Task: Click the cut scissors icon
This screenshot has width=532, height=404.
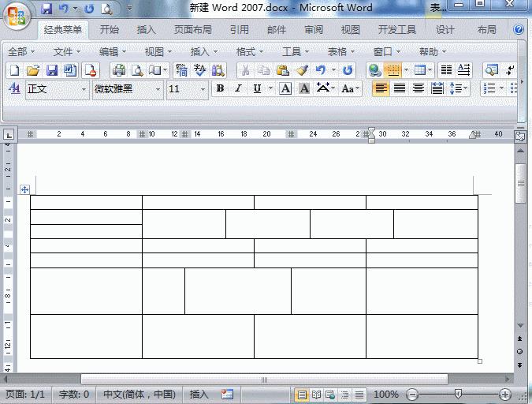Action: [245, 70]
